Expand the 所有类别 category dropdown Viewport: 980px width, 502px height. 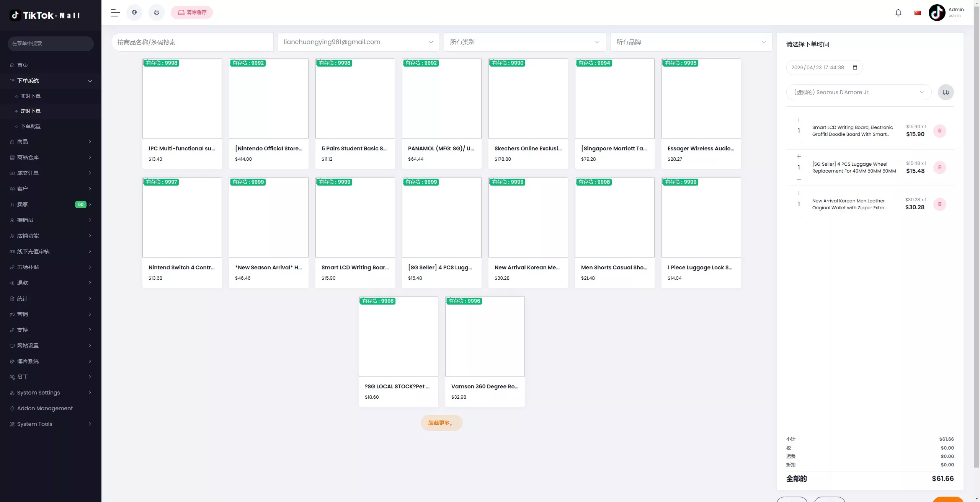click(x=524, y=42)
